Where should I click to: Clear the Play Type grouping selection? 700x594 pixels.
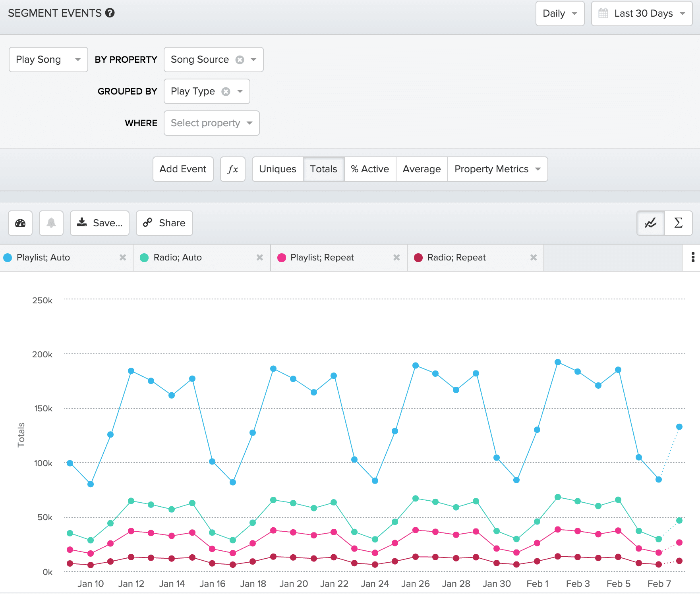(226, 92)
